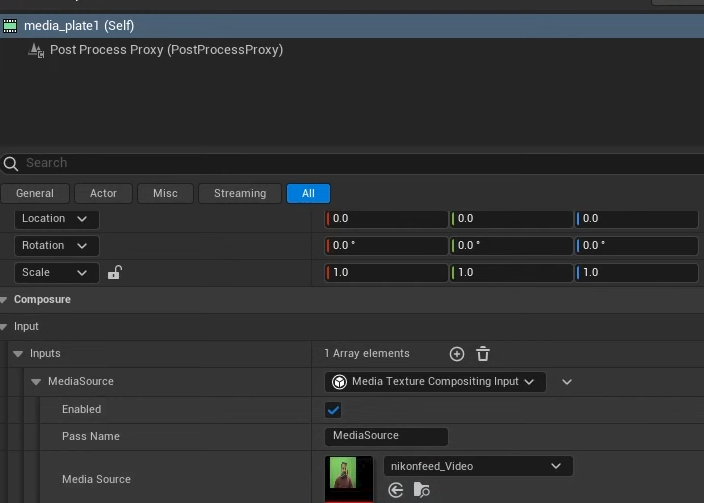Image resolution: width=704 pixels, height=503 pixels.
Task: Open the Rotation type dropdown
Action: [57, 246]
